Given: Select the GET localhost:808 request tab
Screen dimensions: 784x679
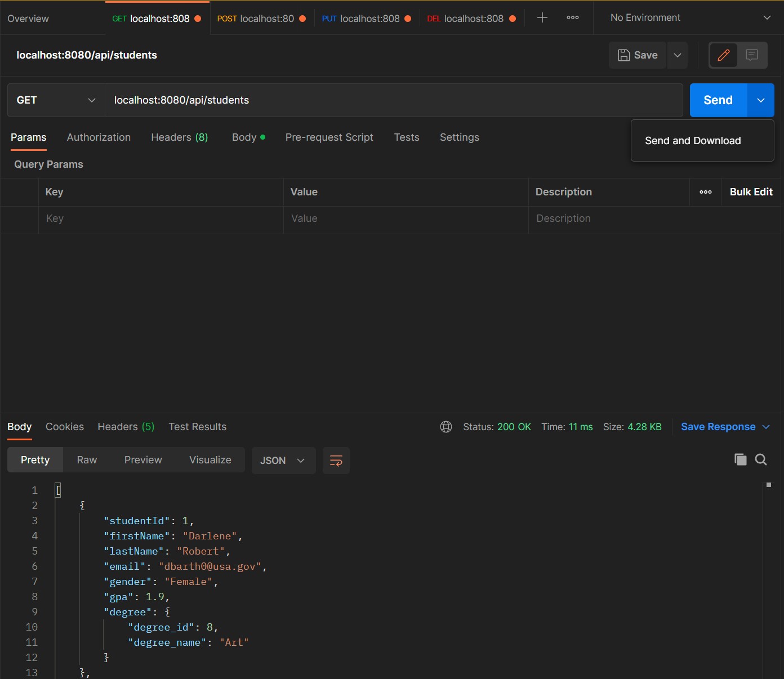Looking at the screenshot, I should (x=157, y=19).
